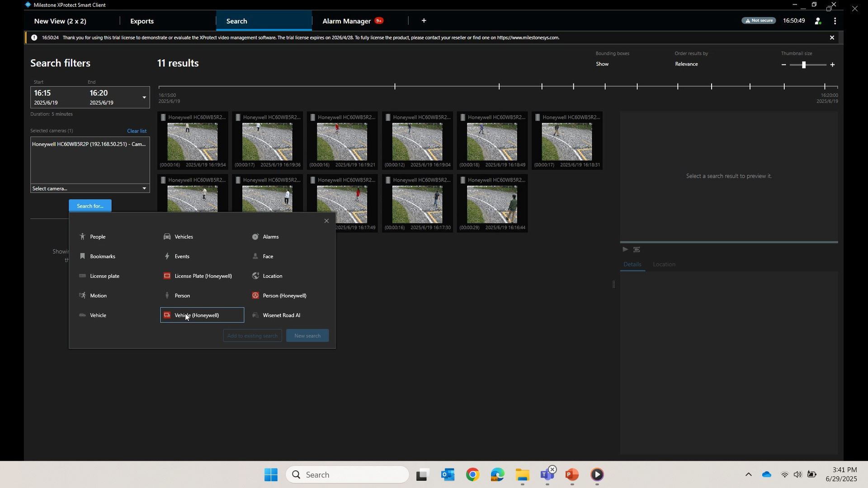Open the user account icon menu
The image size is (868, 488).
pyautogui.click(x=818, y=21)
